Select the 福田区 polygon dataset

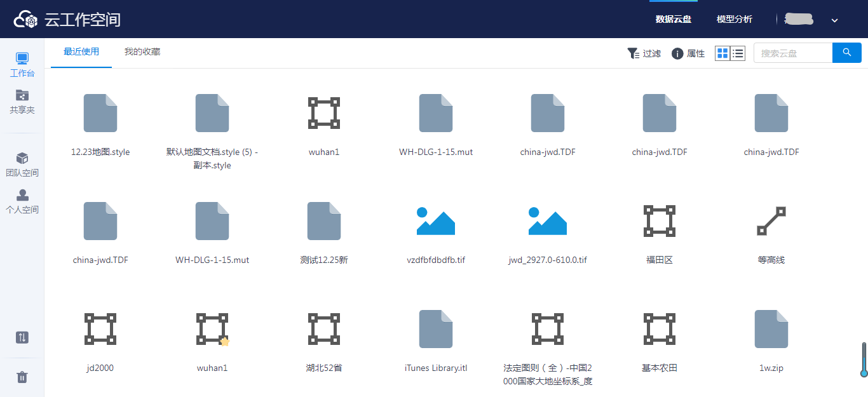click(660, 221)
